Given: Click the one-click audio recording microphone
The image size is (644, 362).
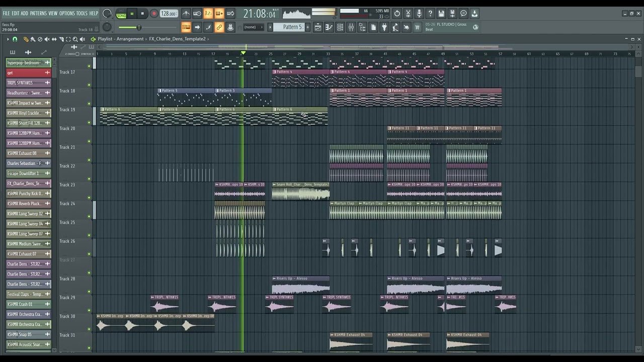Looking at the screenshot, I should (x=419, y=14).
